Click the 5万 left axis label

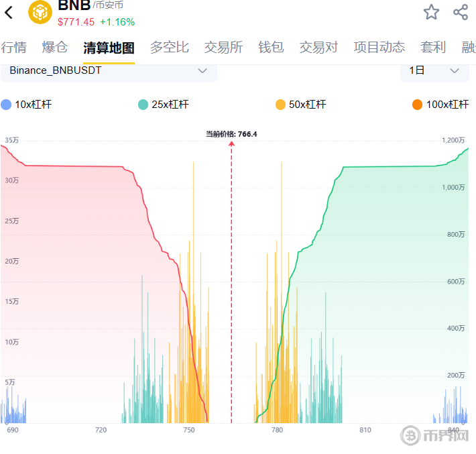click(10, 382)
